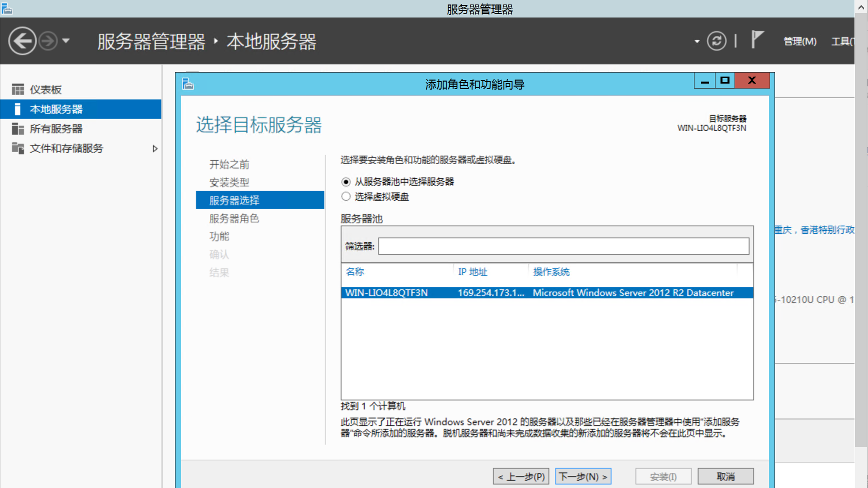Click the 找到 1 个计算机 text
Image resolution: width=868 pixels, height=488 pixels.
coord(373,406)
